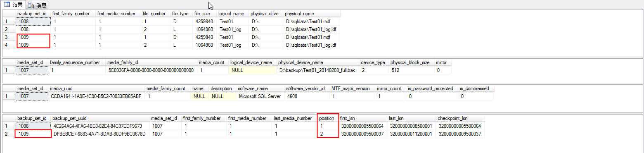This screenshot has width=644, height=153.
Task: Click the physical_name column header
Action: (x=312, y=14)
